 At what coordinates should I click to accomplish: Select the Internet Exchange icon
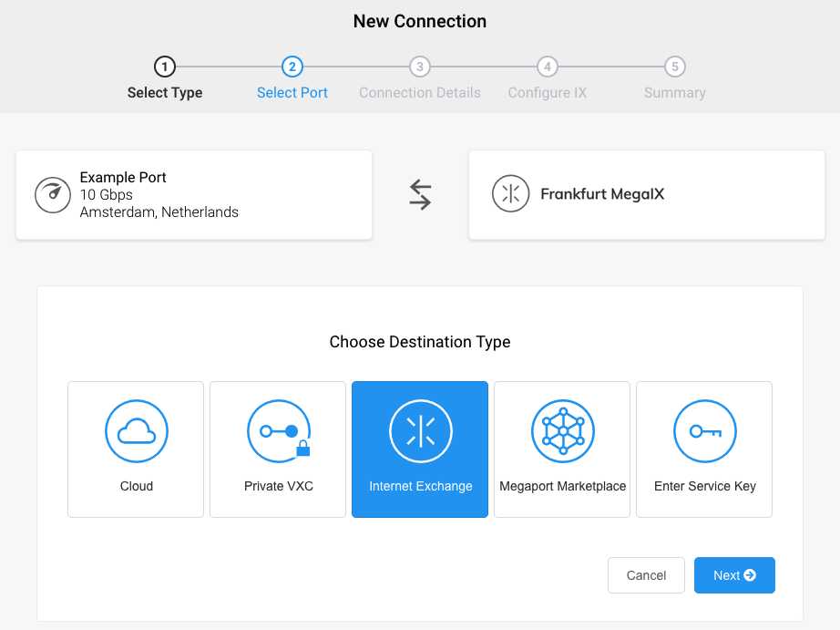click(x=421, y=431)
